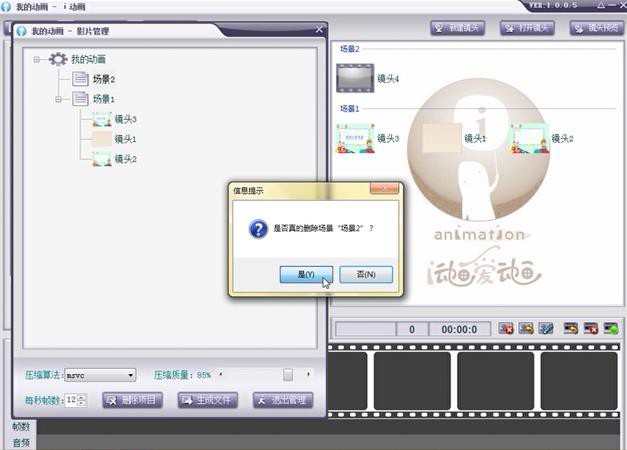The image size is (627, 450).
Task: Click the 镜头4 filmstrip thumbnail in 场景2
Action: (x=354, y=77)
